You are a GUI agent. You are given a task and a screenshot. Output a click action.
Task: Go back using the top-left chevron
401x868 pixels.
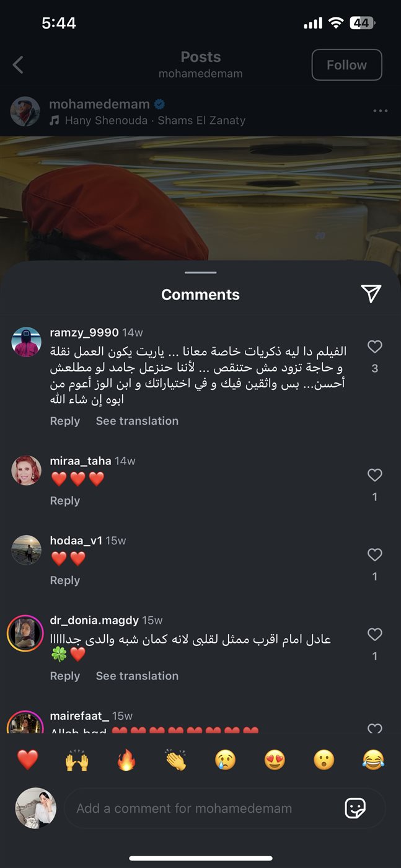click(18, 64)
